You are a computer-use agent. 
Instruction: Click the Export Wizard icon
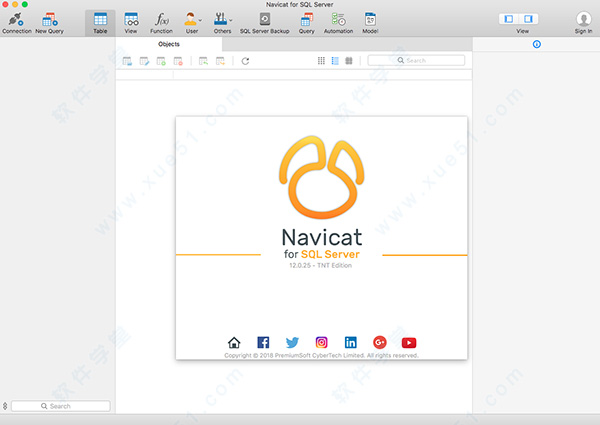(x=220, y=61)
